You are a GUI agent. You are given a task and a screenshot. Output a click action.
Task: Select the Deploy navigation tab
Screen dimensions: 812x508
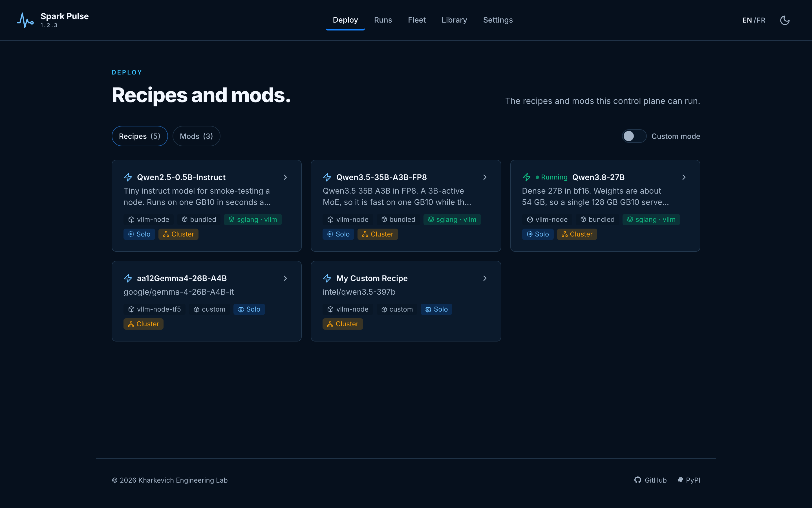(345, 20)
